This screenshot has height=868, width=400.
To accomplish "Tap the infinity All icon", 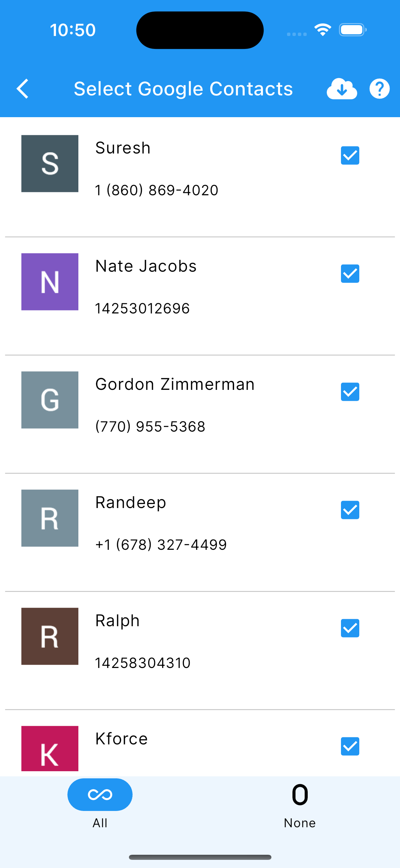I will (100, 794).
